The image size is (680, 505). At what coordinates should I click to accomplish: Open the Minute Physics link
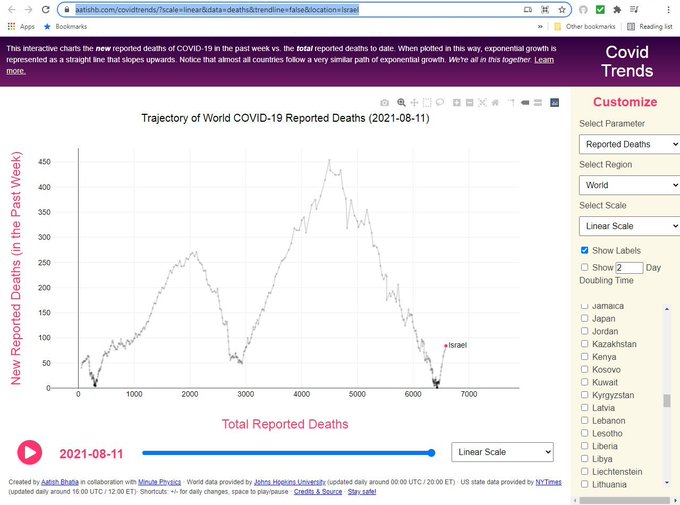click(x=159, y=482)
